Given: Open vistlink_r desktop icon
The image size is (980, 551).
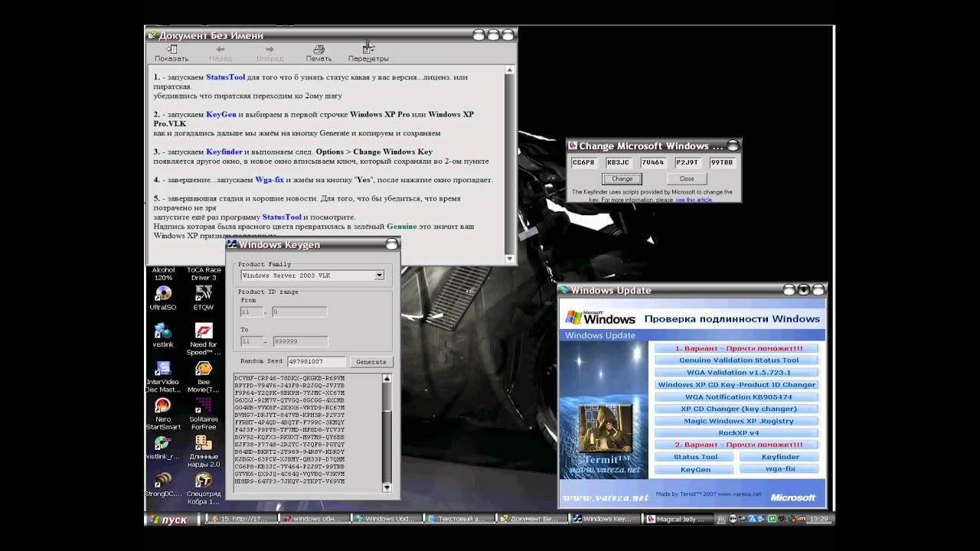Looking at the screenshot, I should [x=163, y=448].
